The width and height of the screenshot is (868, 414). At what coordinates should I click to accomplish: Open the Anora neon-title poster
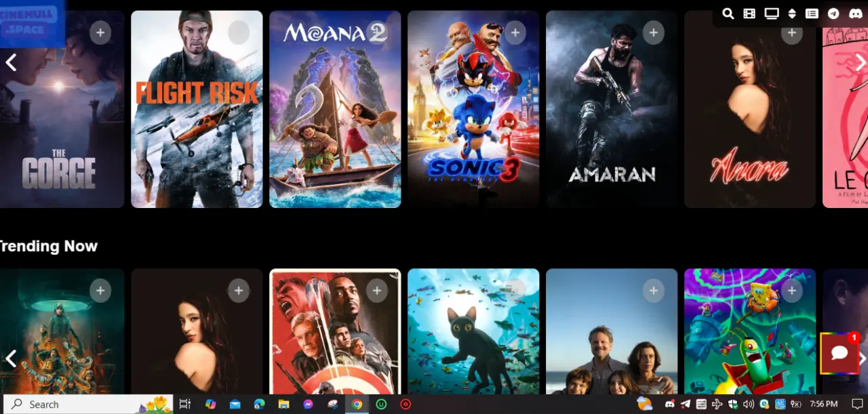coord(750,109)
